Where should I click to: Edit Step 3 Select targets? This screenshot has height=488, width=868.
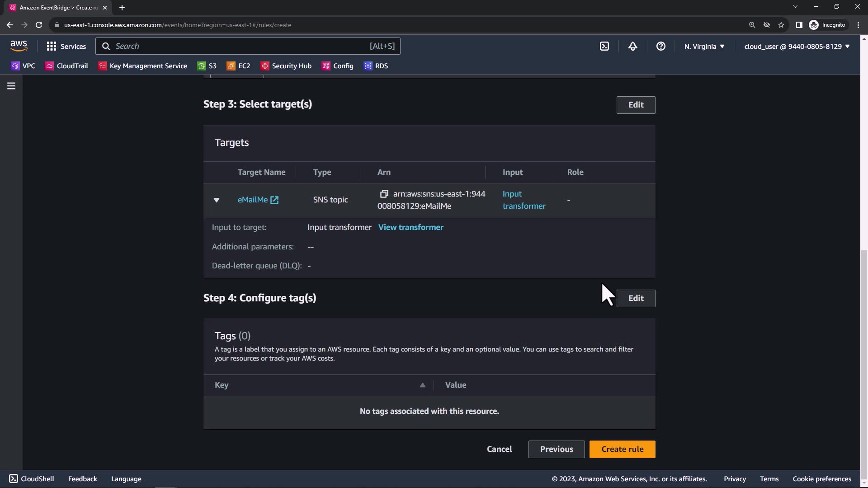point(636,105)
